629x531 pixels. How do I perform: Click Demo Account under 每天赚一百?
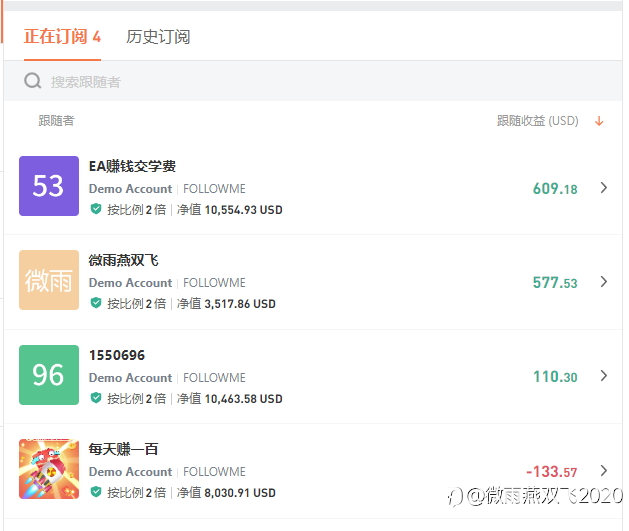point(130,472)
